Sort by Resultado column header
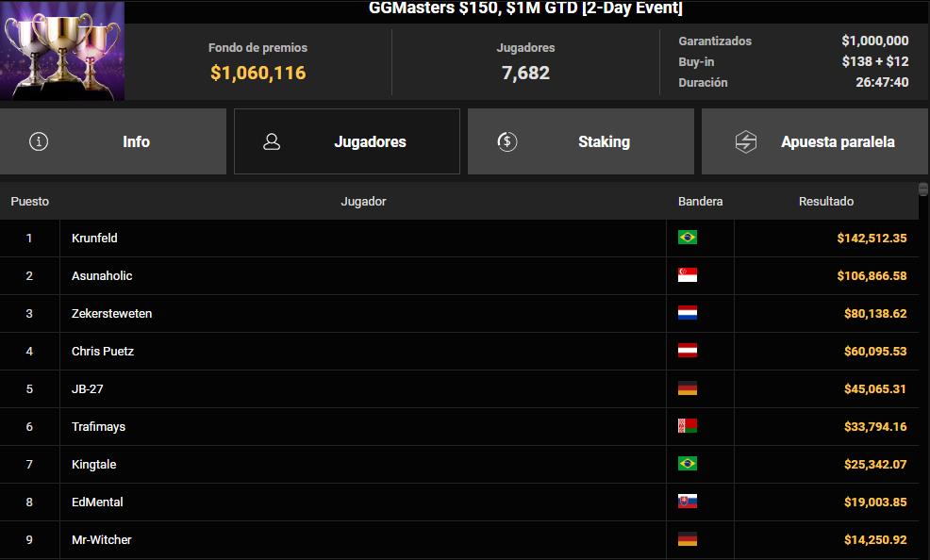930x560 pixels. [x=825, y=202]
